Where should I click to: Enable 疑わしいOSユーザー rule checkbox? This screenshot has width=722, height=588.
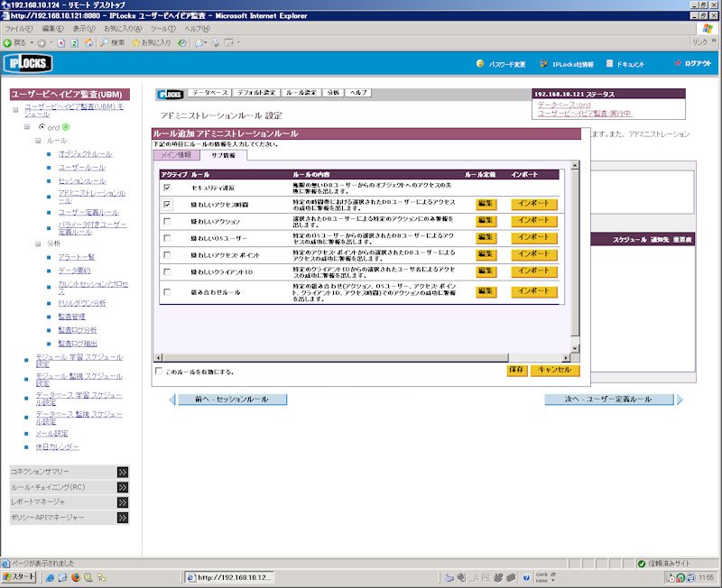coord(167,238)
